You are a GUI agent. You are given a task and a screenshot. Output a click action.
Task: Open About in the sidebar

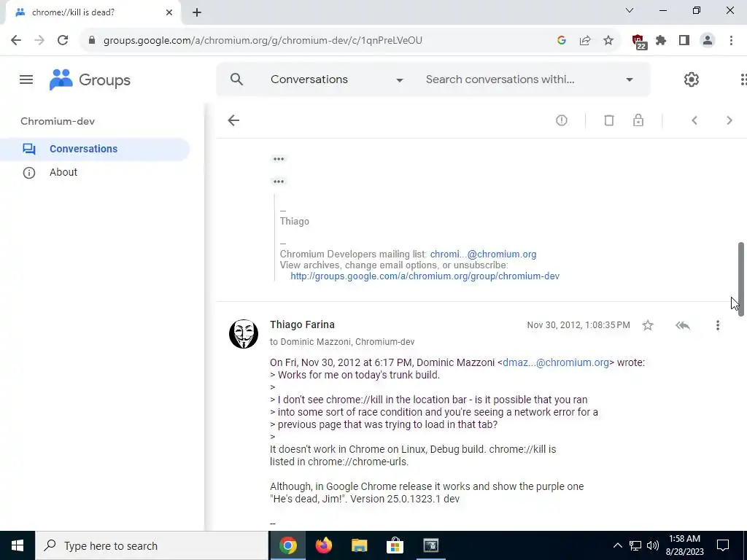tap(63, 172)
